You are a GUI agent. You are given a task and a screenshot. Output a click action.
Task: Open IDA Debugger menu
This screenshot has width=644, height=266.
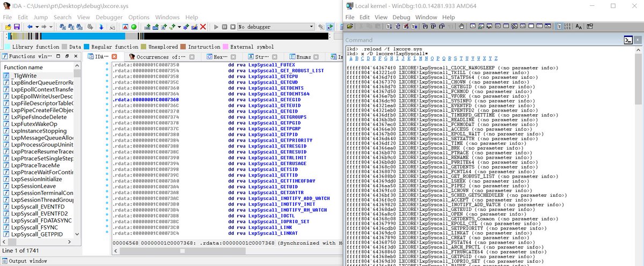(109, 17)
